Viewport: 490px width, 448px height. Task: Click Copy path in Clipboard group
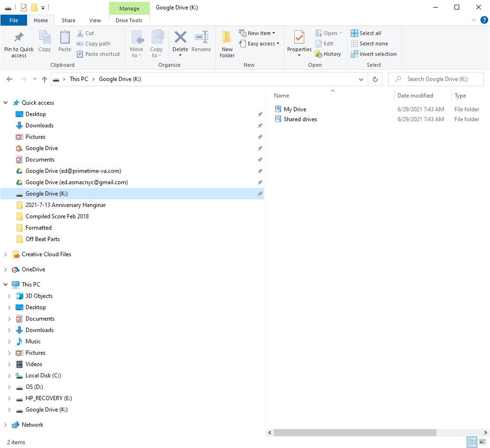(x=93, y=44)
